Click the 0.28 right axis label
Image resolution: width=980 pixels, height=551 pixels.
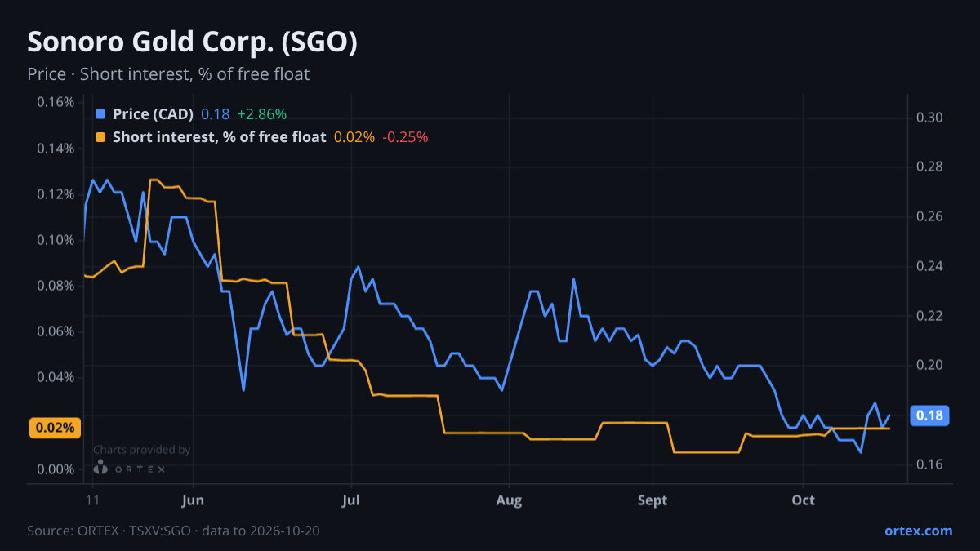(930, 167)
